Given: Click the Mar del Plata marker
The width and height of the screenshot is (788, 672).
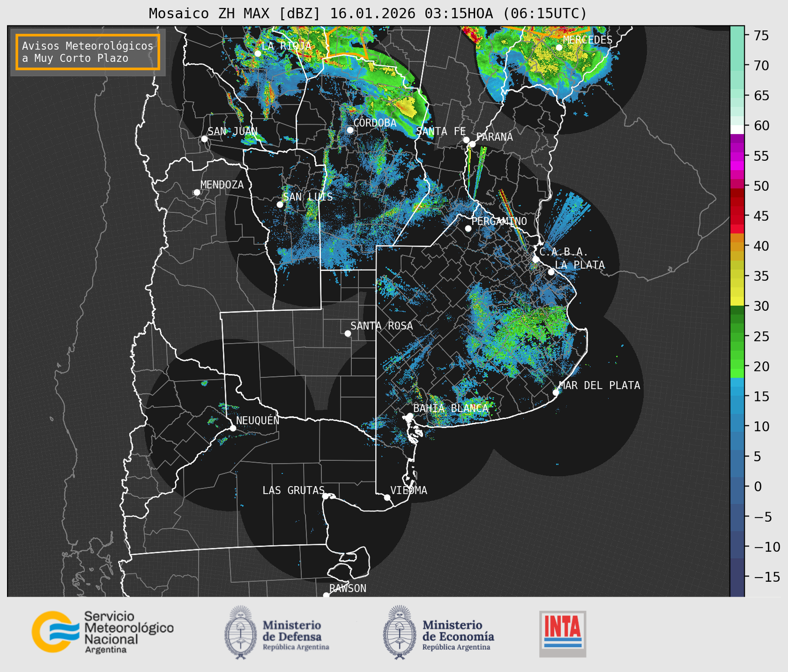Looking at the screenshot, I should pyautogui.click(x=556, y=393).
